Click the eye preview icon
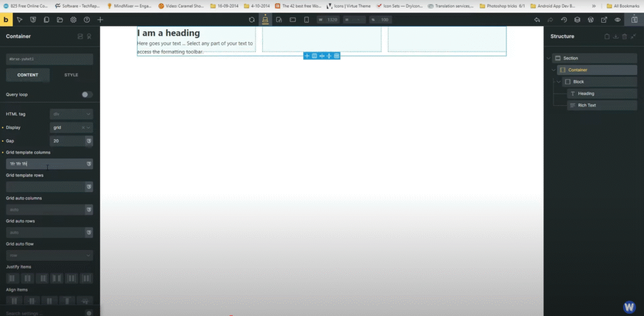This screenshot has width=644, height=316. (618, 20)
